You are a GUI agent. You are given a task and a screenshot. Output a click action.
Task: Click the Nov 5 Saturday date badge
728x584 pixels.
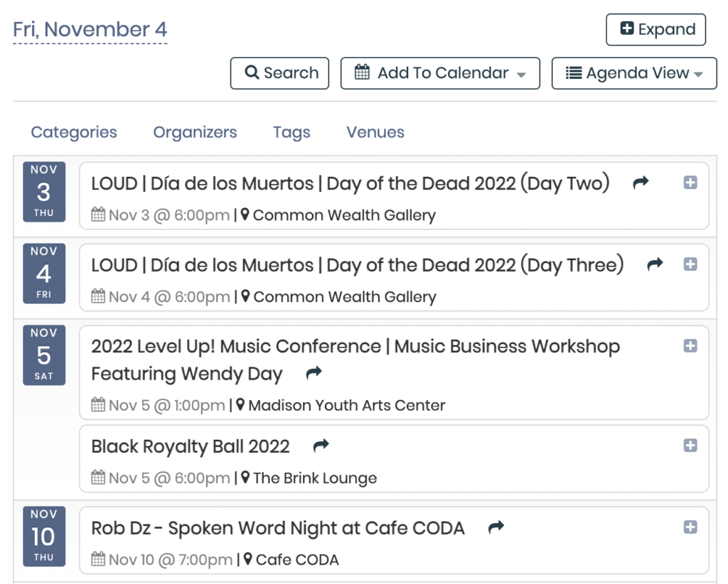pyautogui.click(x=44, y=355)
